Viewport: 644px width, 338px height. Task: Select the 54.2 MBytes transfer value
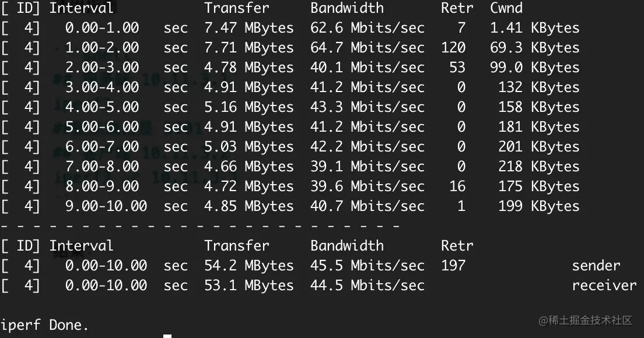click(x=249, y=266)
